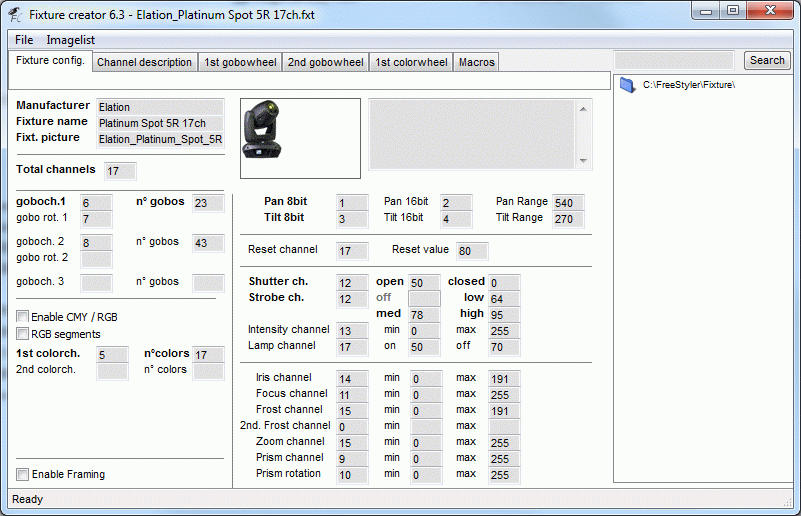801x516 pixels.
Task: Click the Fixture creator app icon in title bar
Action: (x=15, y=15)
